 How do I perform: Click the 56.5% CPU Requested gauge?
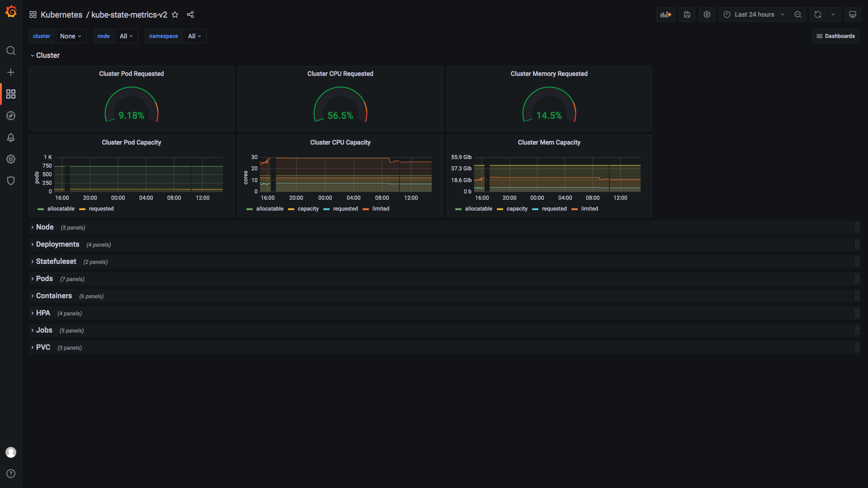coord(340,105)
